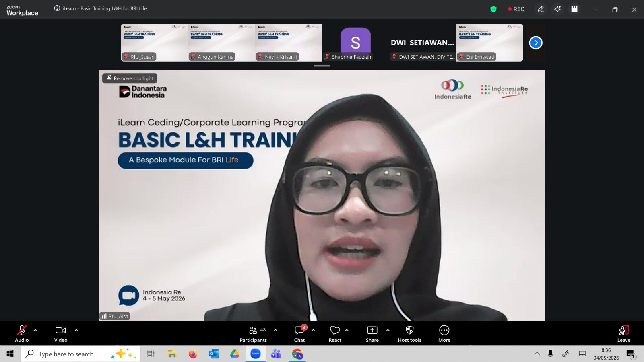Open the React heart menu

[335, 334]
